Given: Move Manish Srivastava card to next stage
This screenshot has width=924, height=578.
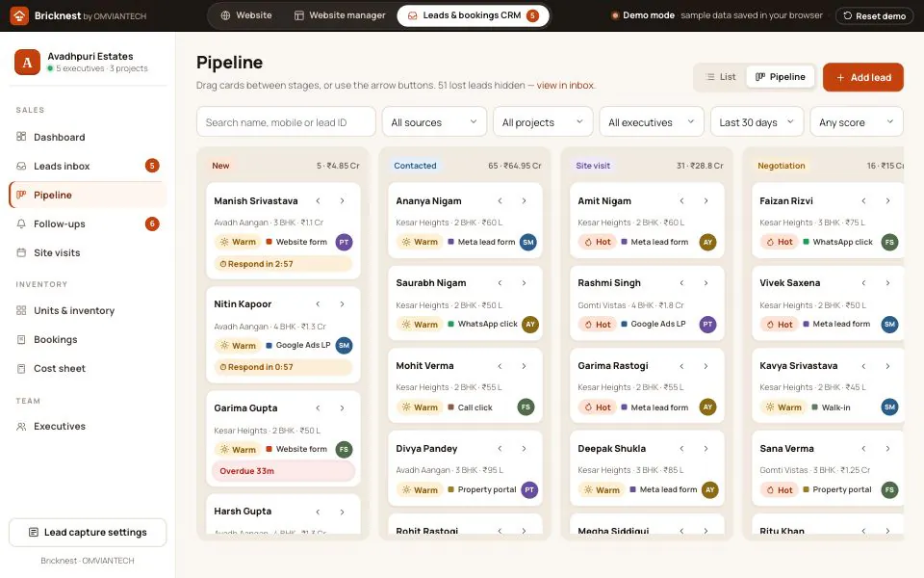Looking at the screenshot, I should pos(343,201).
